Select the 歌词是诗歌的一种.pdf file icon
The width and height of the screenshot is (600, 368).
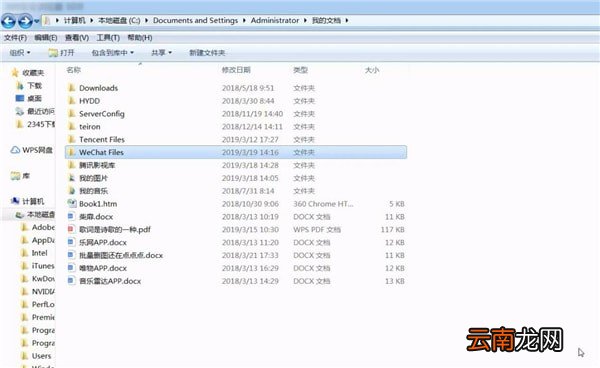[71, 230]
